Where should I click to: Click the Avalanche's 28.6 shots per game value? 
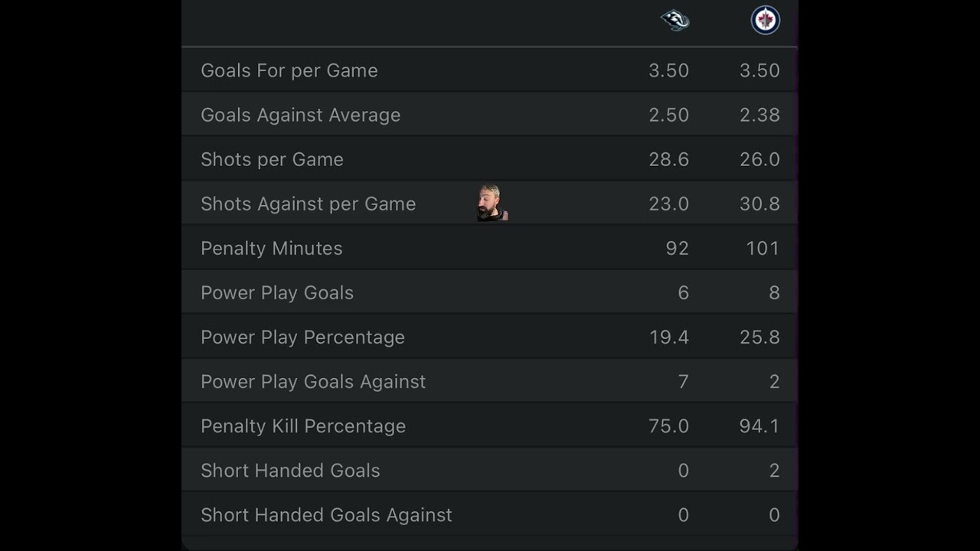coord(668,159)
